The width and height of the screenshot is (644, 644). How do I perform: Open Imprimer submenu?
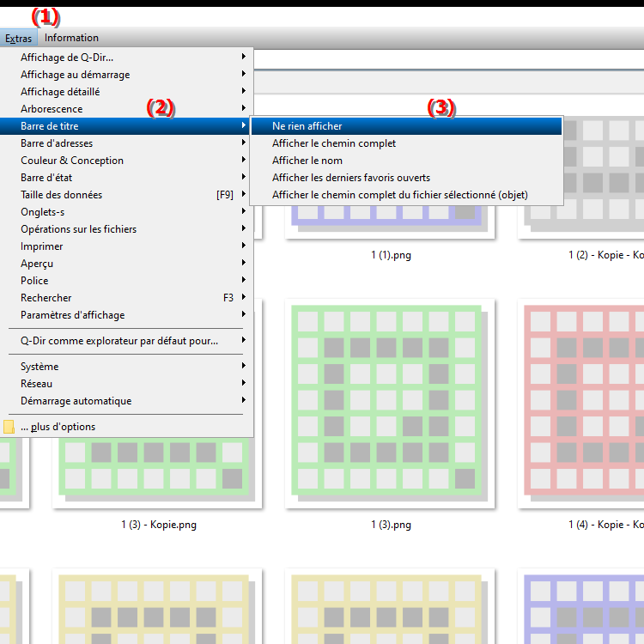pos(126,246)
